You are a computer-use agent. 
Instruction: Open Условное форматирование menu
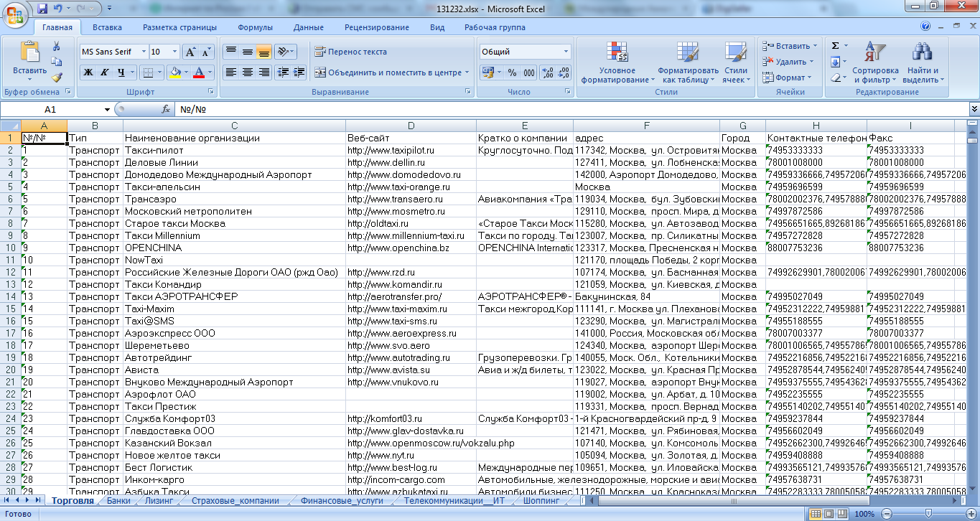[617, 62]
